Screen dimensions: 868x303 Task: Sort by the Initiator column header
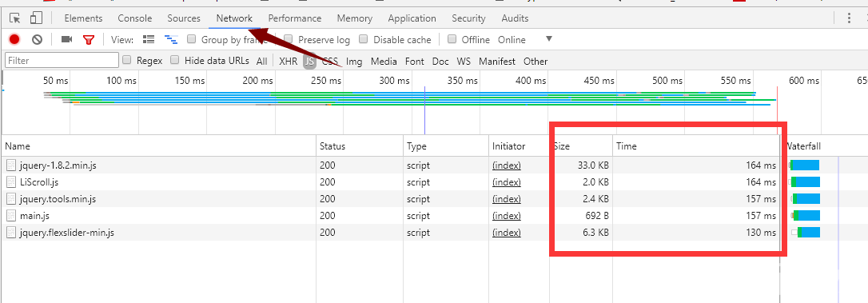(x=520, y=146)
